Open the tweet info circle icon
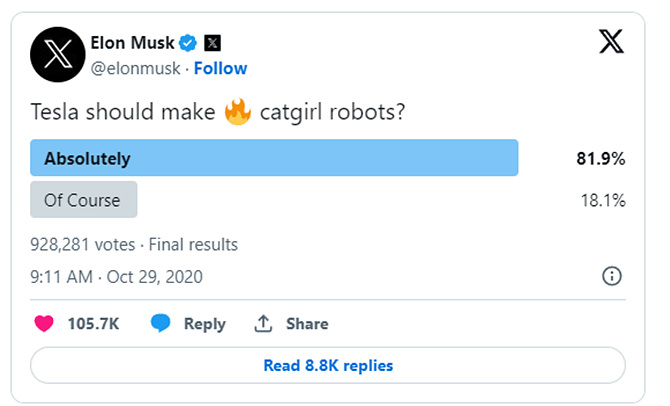 pyautogui.click(x=612, y=276)
